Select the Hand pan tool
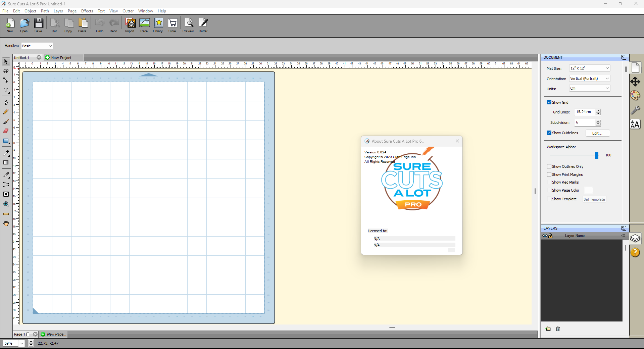 click(x=6, y=223)
